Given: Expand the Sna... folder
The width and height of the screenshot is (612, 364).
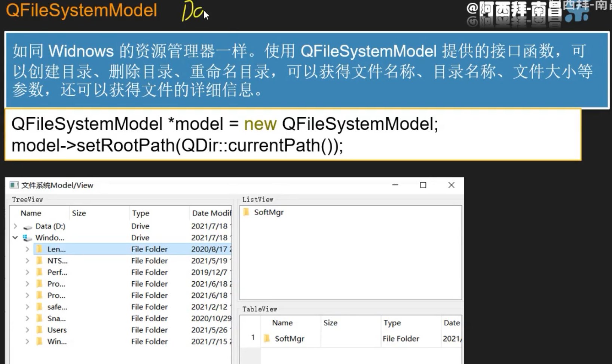Looking at the screenshot, I should pyautogui.click(x=27, y=318).
